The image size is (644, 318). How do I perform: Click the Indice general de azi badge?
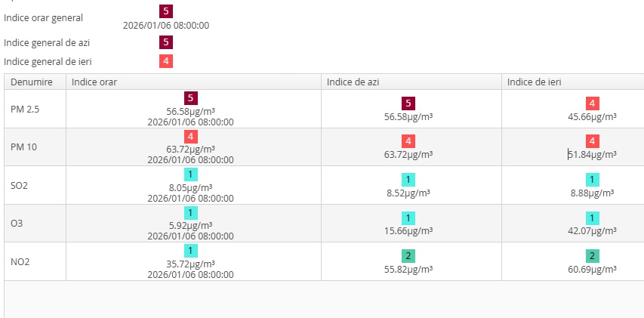click(x=166, y=42)
